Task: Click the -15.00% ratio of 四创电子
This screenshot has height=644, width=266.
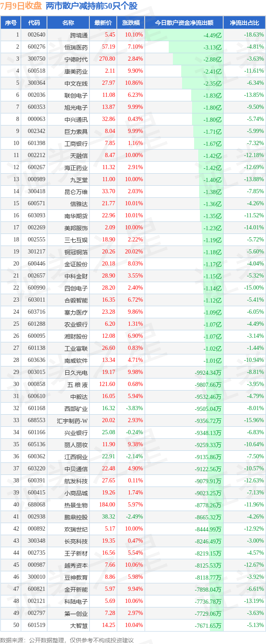Action: 254,288
